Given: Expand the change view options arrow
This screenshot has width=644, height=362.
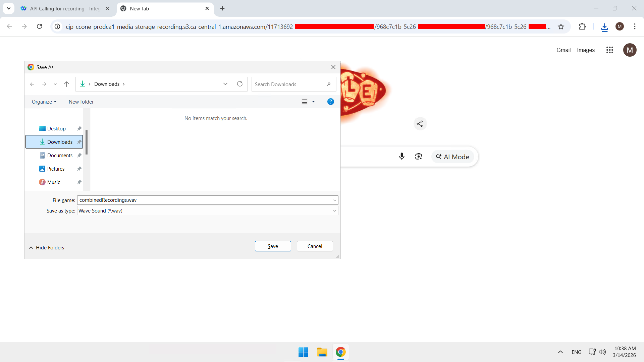Looking at the screenshot, I should click(313, 102).
